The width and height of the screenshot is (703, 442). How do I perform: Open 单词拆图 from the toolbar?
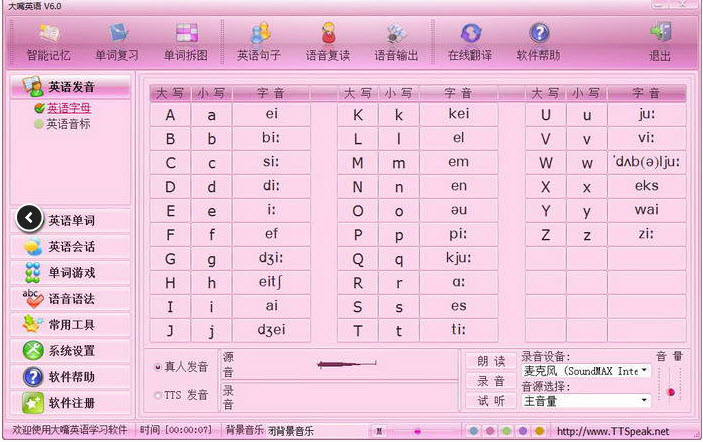click(185, 42)
